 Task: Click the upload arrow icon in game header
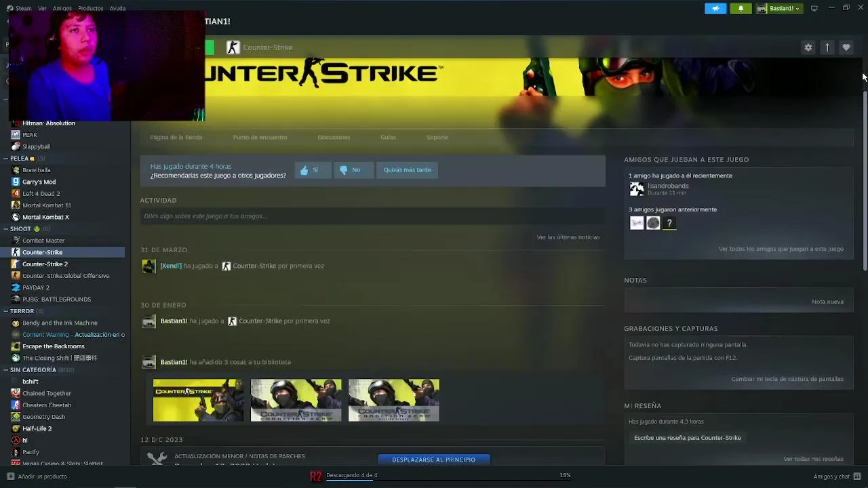point(827,47)
